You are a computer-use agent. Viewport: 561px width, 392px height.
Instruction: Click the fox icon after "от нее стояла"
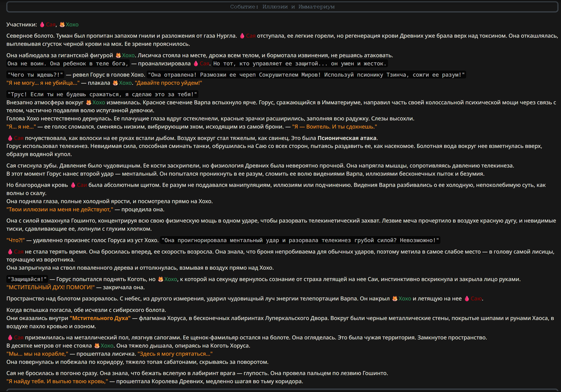click(97, 346)
